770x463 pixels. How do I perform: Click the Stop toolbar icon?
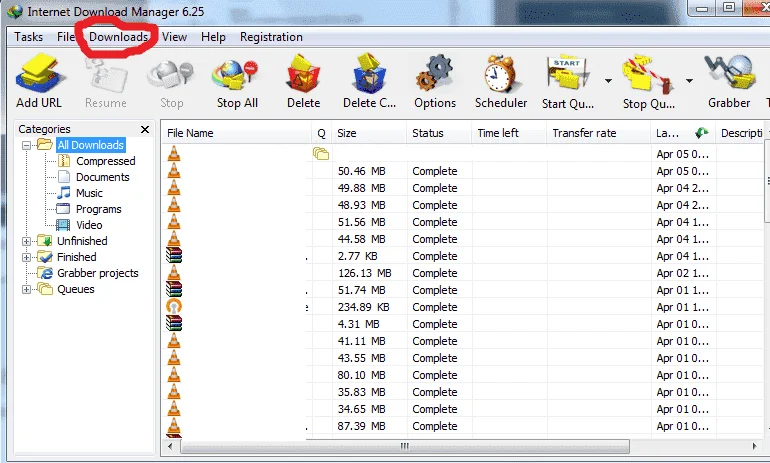click(171, 75)
